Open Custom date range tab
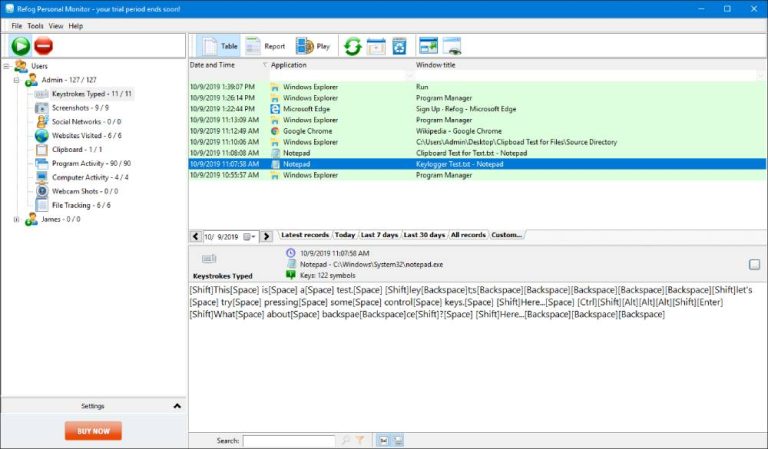Image resolution: width=768 pixels, height=449 pixels. click(x=506, y=235)
